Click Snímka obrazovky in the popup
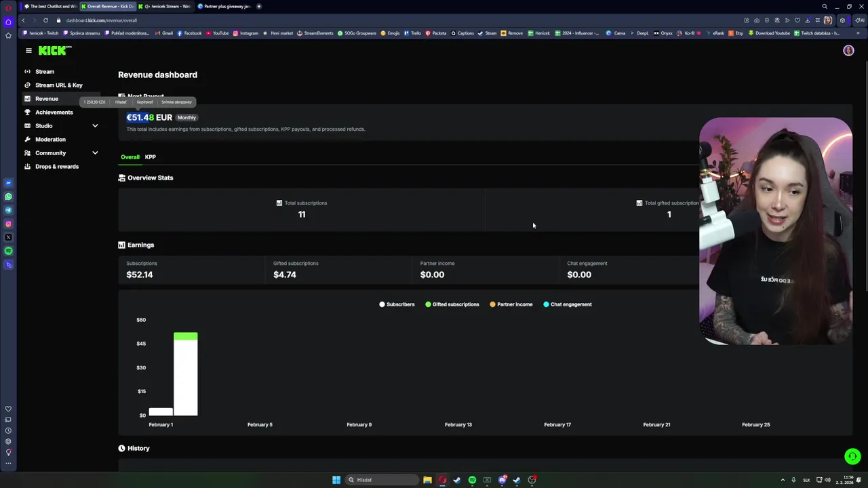The width and height of the screenshot is (868, 488). coord(176,102)
